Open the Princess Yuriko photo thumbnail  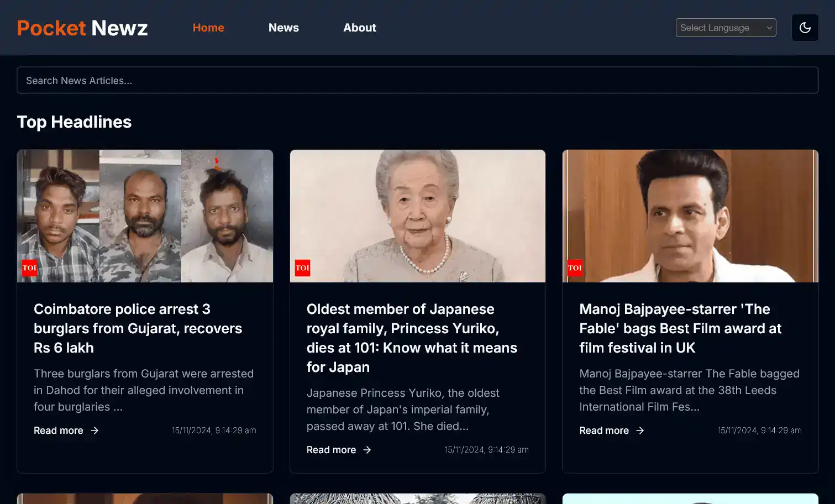click(x=417, y=216)
